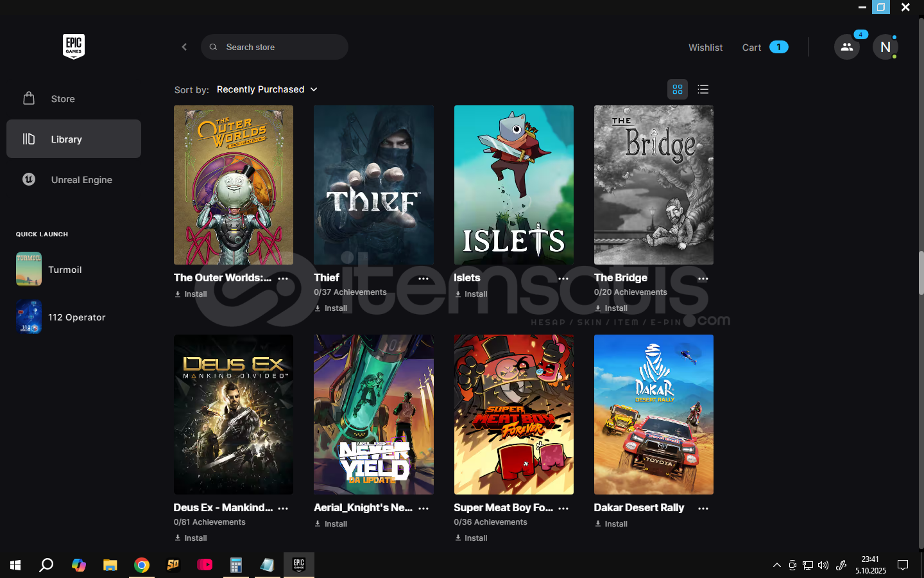Select the Deus Ex cover art

coord(234,414)
